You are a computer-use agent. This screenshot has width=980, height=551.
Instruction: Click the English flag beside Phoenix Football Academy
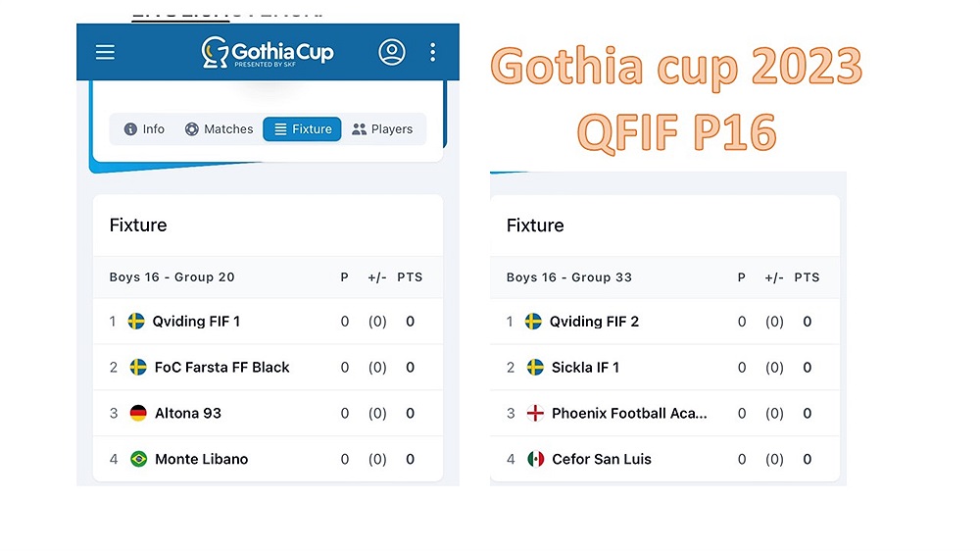pos(536,414)
